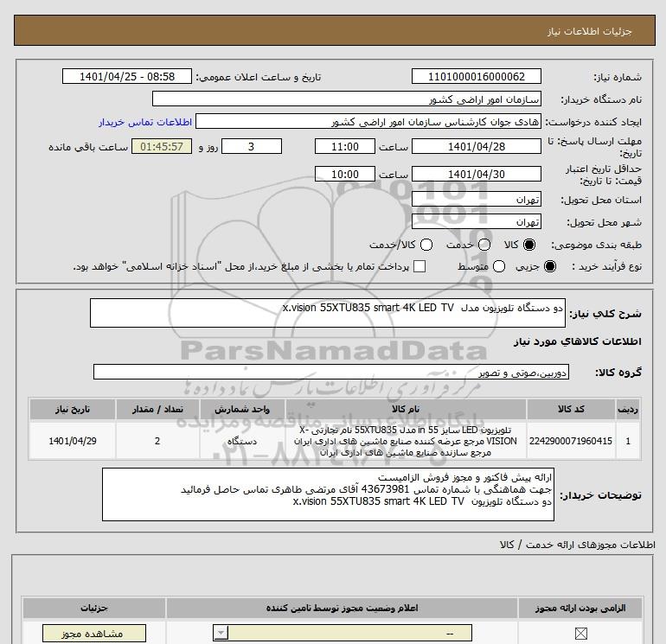Click the جزئیات اطلاعات نیاز page title
Screen dimensions: 666x644
tap(589, 31)
